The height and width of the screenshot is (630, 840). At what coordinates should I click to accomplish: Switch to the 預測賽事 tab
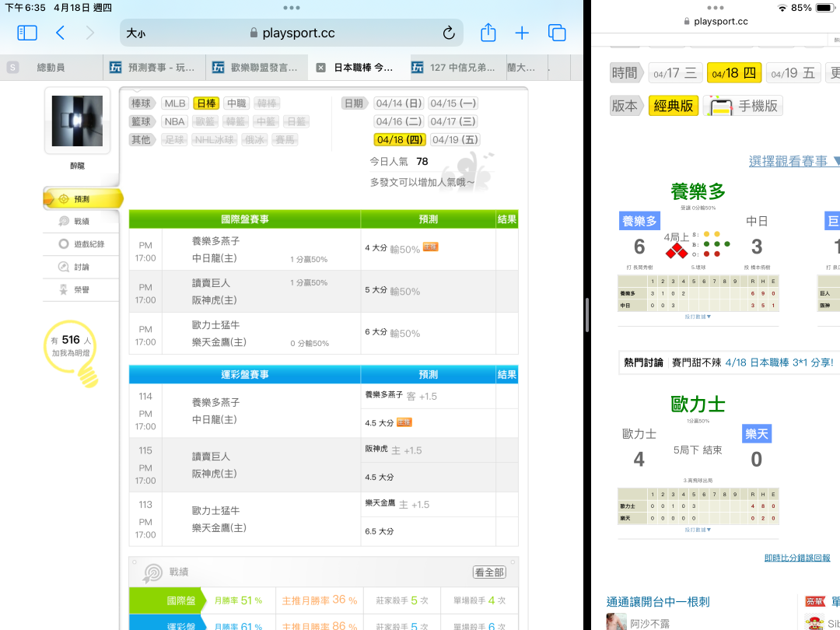pos(153,68)
